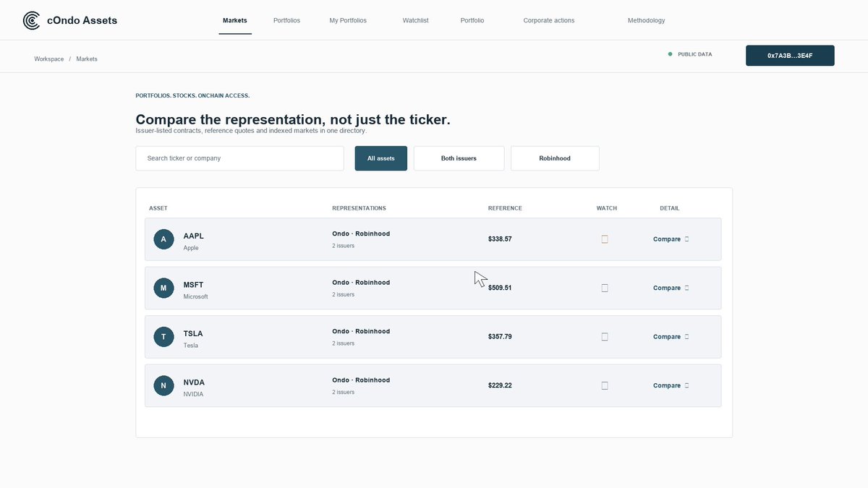Click the REPRESENTATIONS column header

tap(359, 208)
